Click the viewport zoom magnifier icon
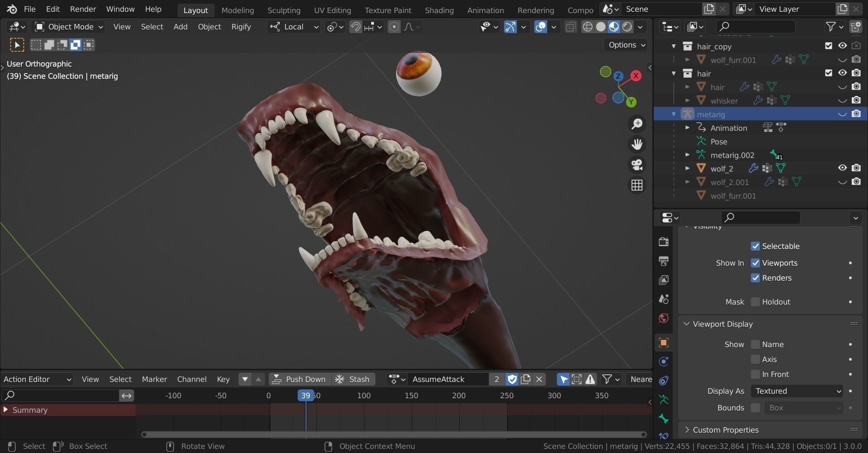868x453 pixels. click(637, 124)
